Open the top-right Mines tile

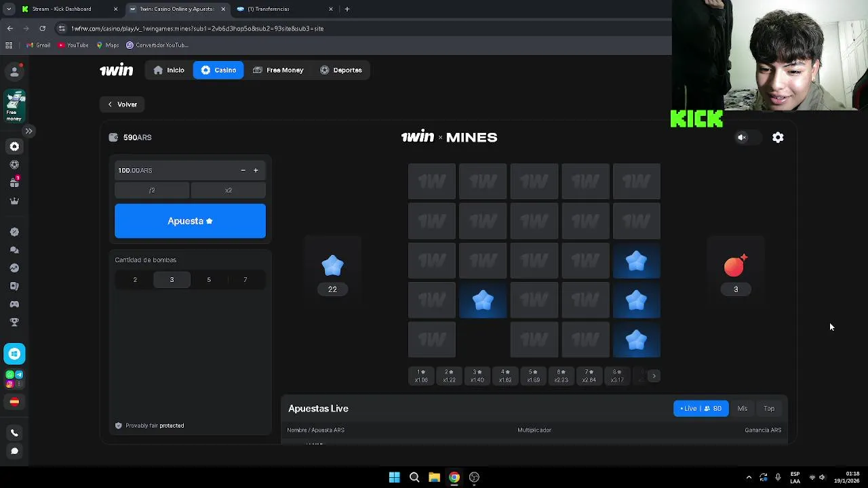coord(637,182)
